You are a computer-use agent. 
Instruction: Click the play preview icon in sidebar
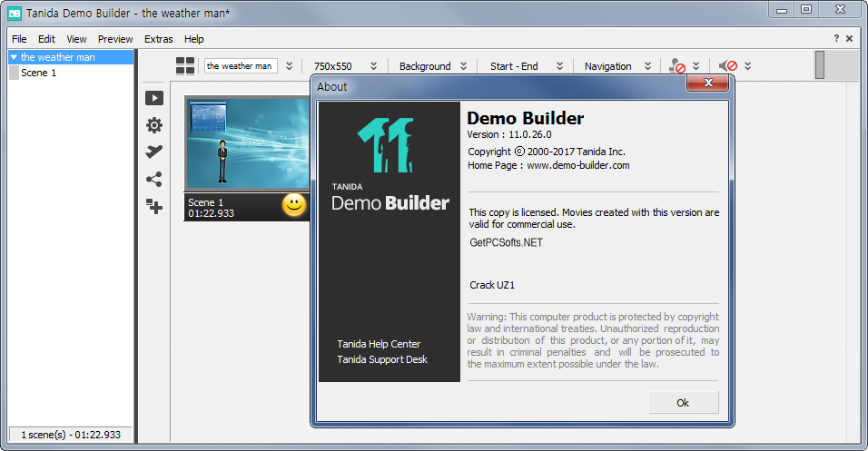(x=153, y=98)
